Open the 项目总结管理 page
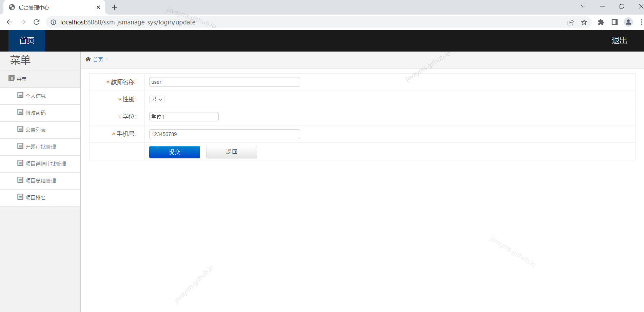Screen dimensions: 644x312 (x=41, y=180)
